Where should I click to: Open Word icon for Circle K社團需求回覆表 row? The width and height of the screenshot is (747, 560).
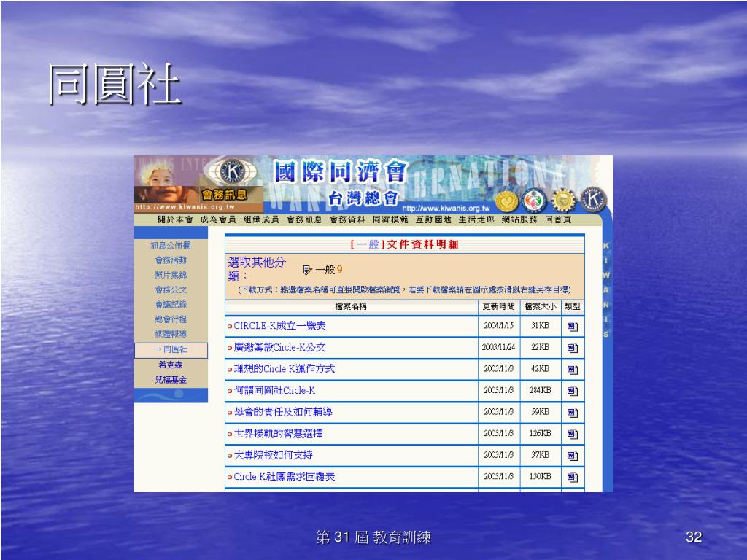pyautogui.click(x=572, y=477)
